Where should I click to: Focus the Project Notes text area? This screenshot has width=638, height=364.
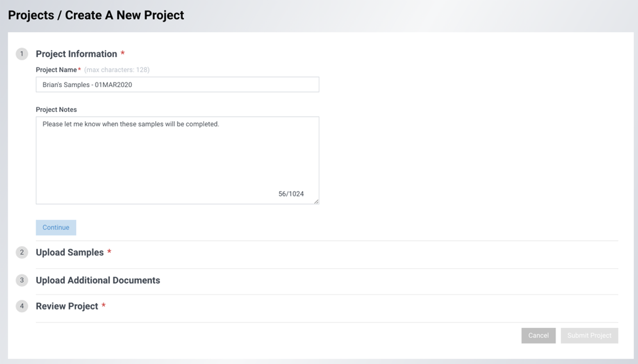[178, 160]
